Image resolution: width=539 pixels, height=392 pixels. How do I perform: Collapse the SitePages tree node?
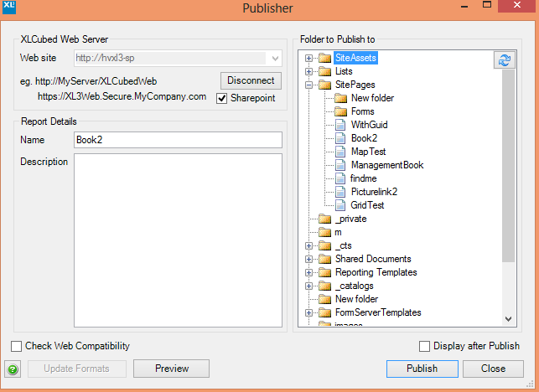point(308,85)
